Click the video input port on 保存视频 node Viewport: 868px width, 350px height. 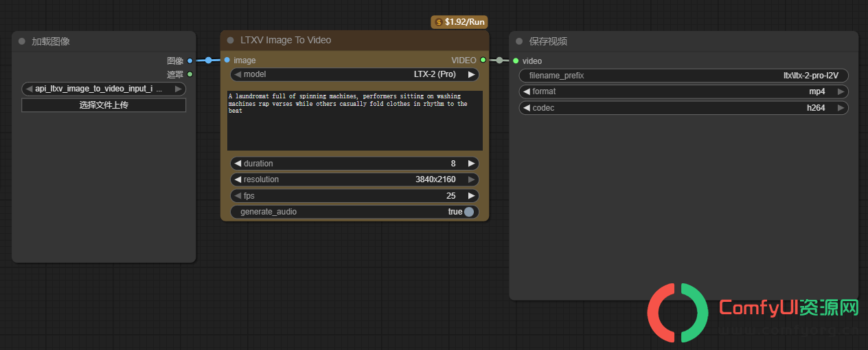pos(516,61)
